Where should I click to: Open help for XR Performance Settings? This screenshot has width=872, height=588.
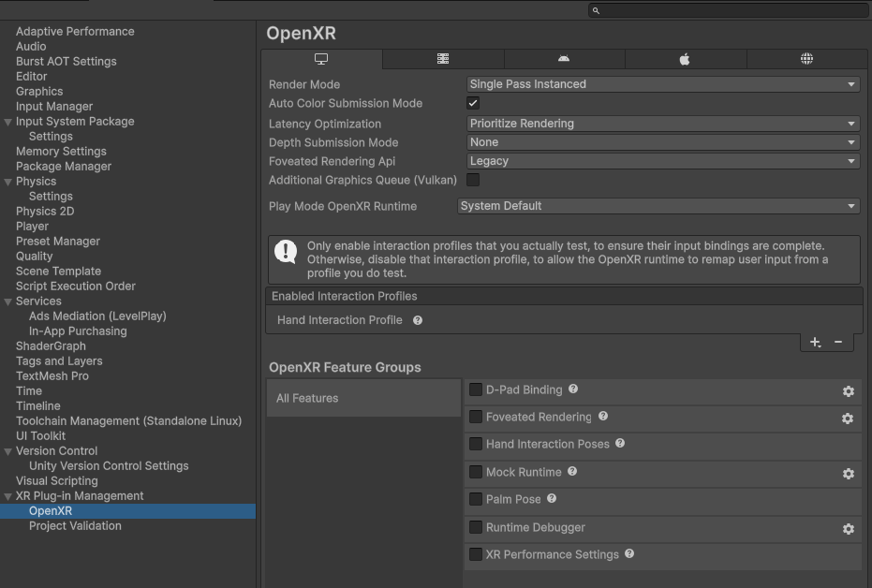[629, 553]
